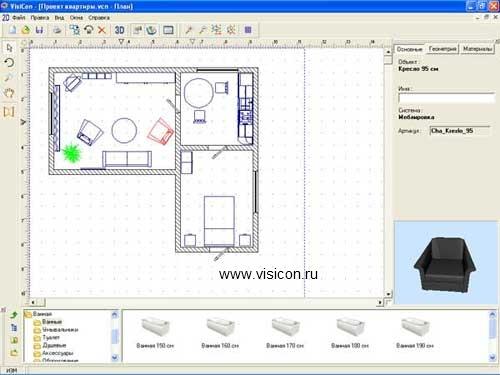Select the bed in the lower room
Image resolution: width=500 pixels, height=375 pixels.
(x=219, y=221)
